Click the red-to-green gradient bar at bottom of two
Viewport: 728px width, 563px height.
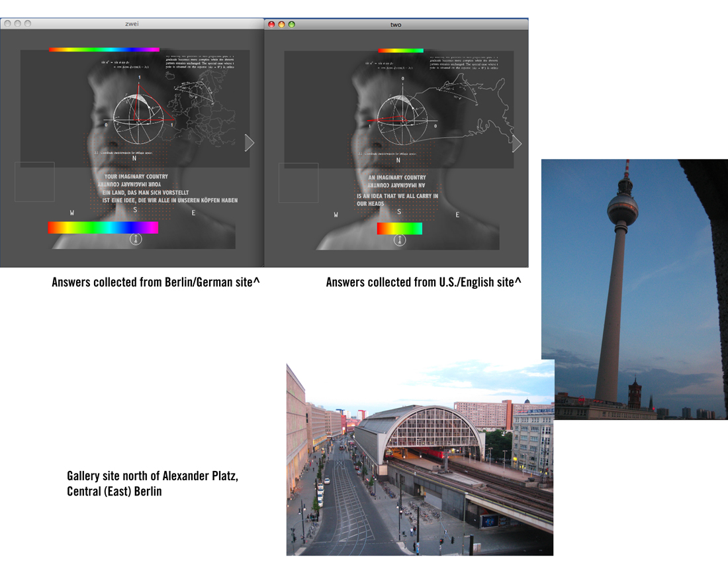click(399, 228)
